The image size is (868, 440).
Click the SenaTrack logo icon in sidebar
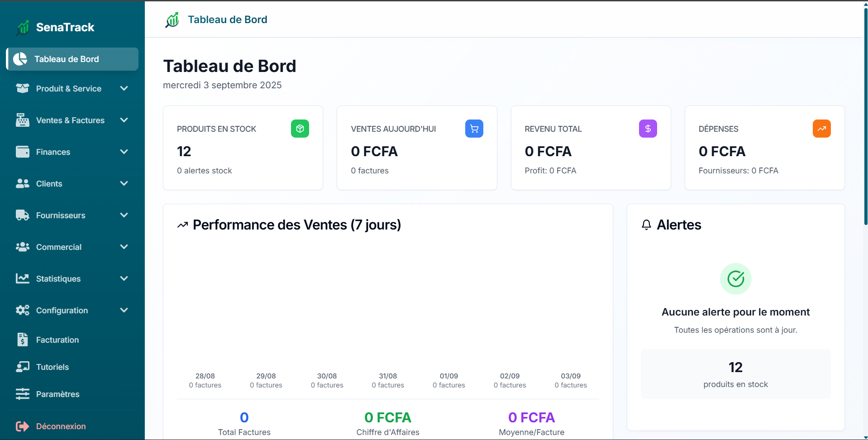point(23,28)
